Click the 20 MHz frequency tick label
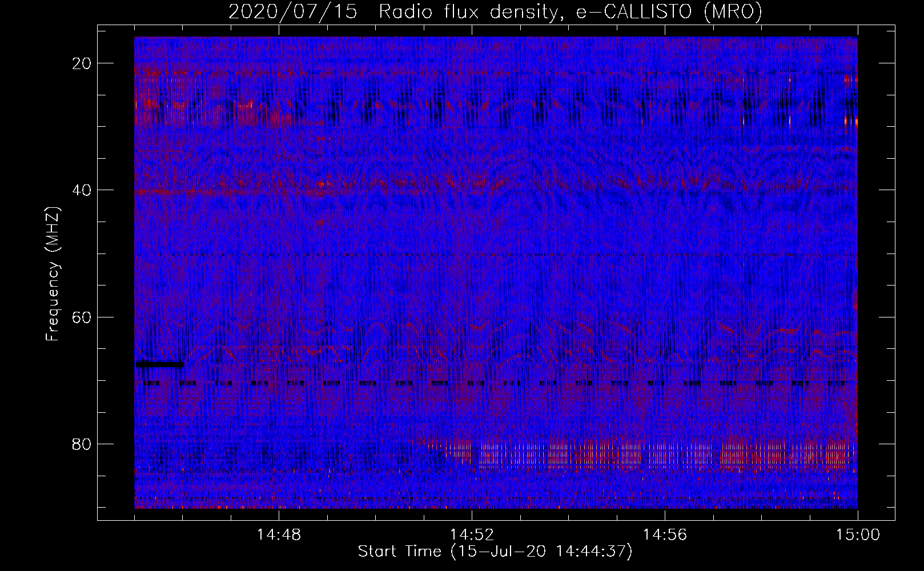The image size is (924, 571). pos(82,63)
